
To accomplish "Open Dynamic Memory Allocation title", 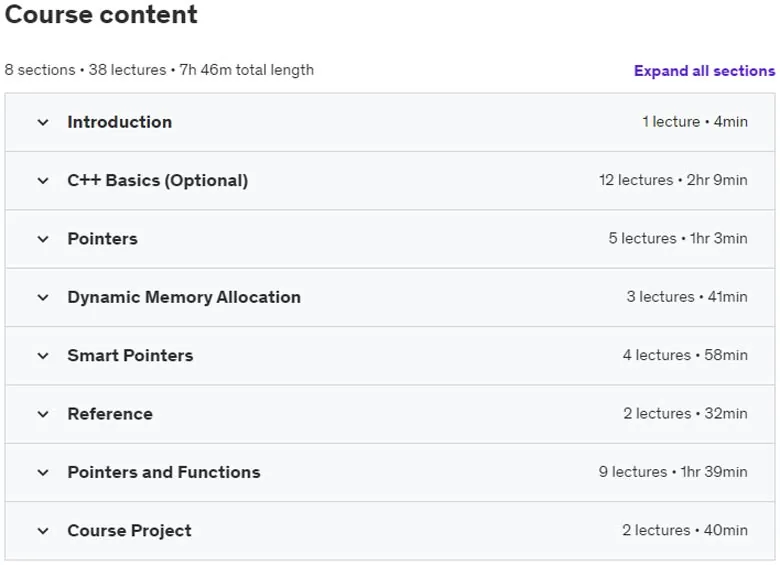I will [184, 297].
